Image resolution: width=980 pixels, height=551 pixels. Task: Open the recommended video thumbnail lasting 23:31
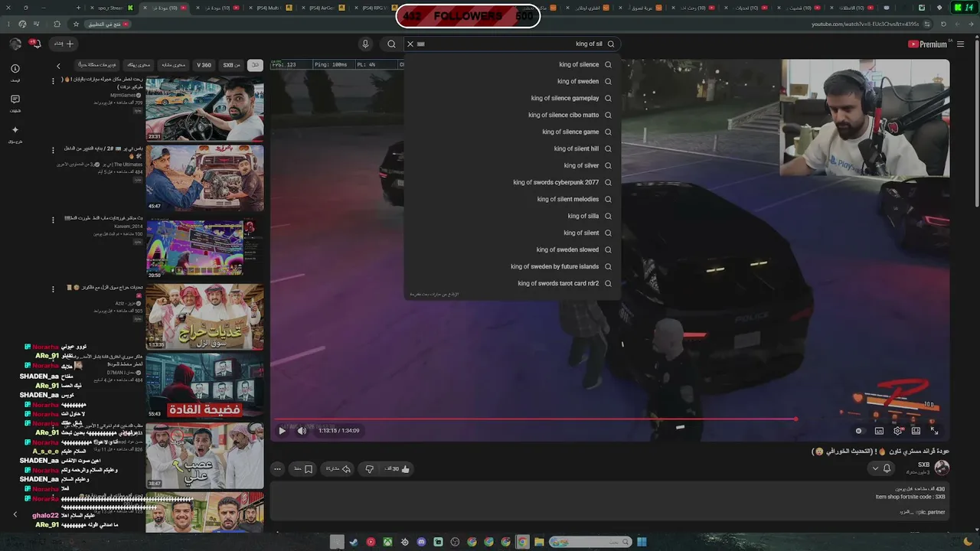click(x=204, y=109)
